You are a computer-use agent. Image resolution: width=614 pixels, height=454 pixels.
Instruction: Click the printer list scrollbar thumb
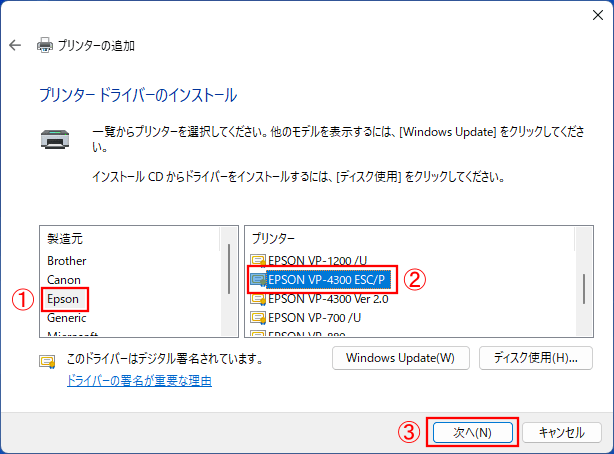(584, 289)
